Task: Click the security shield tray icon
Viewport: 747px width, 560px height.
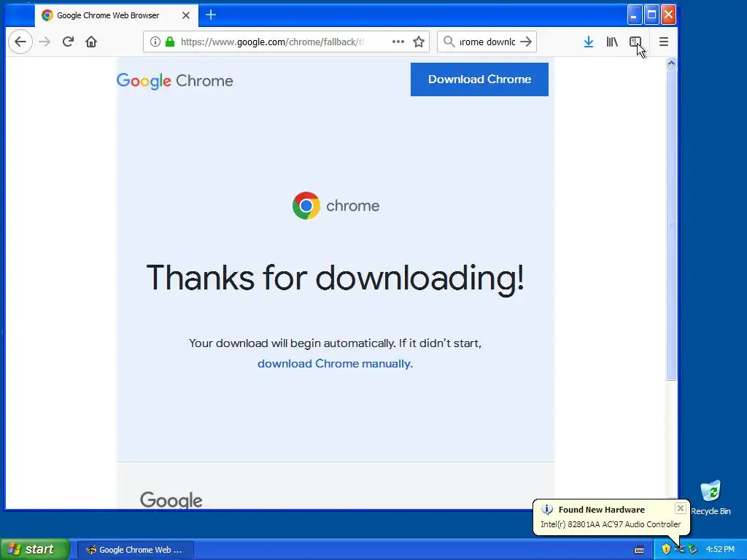Action: tap(666, 550)
